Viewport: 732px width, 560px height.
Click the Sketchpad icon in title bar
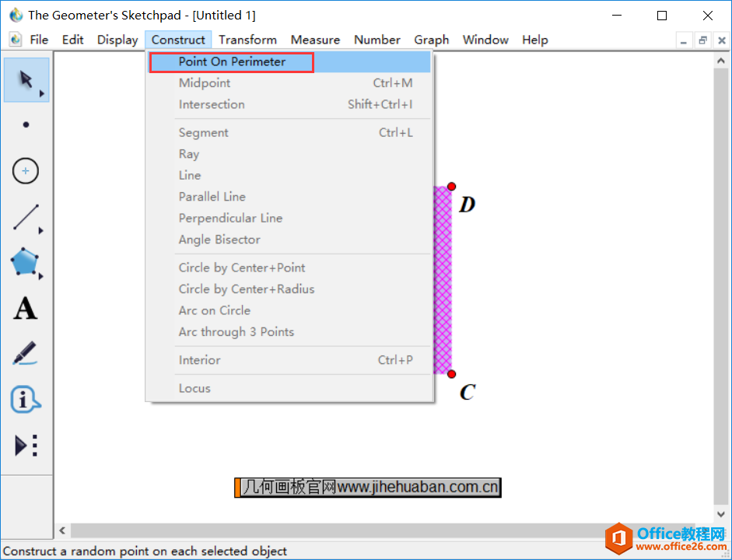16,15
